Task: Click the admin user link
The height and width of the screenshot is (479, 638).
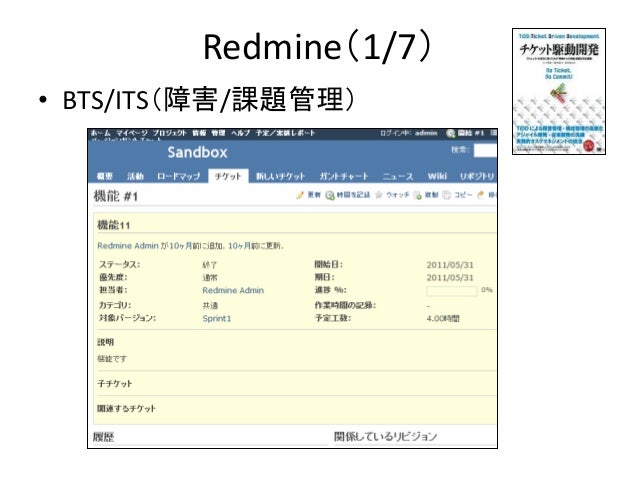Action: point(426,133)
